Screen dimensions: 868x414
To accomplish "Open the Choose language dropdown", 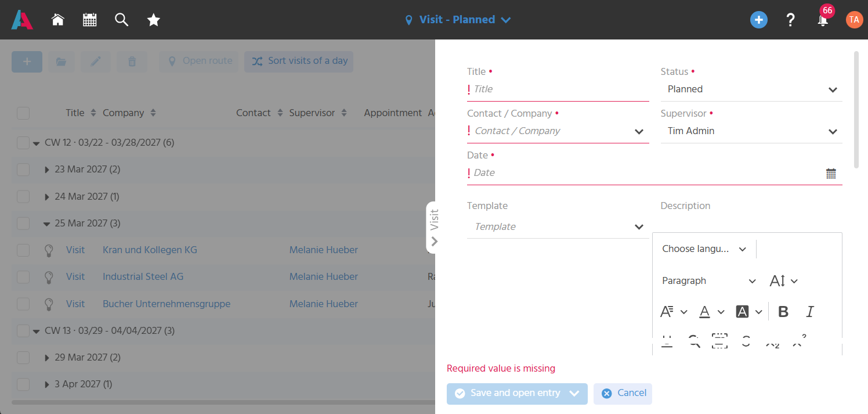I will point(704,249).
